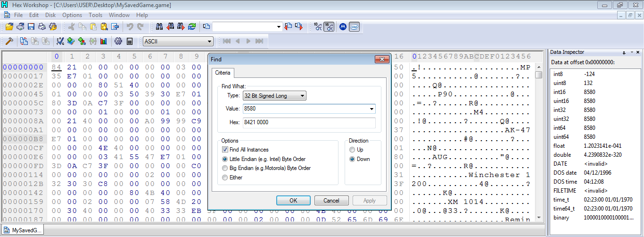Open the ASCII character set dropdown
644x237 pixels.
(178, 42)
